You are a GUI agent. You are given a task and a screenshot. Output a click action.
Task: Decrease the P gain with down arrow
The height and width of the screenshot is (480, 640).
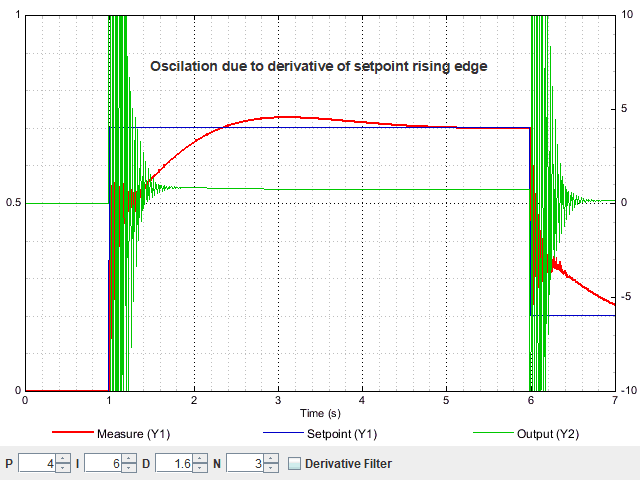coord(62,468)
